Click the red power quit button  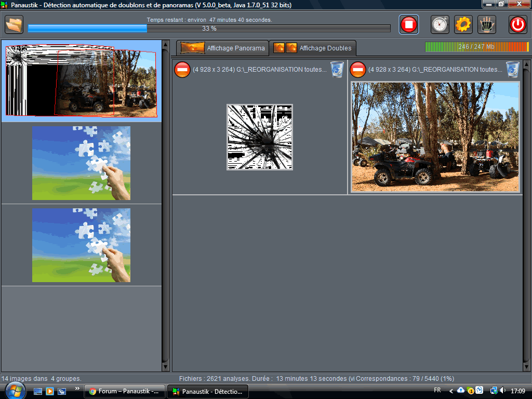pos(517,24)
